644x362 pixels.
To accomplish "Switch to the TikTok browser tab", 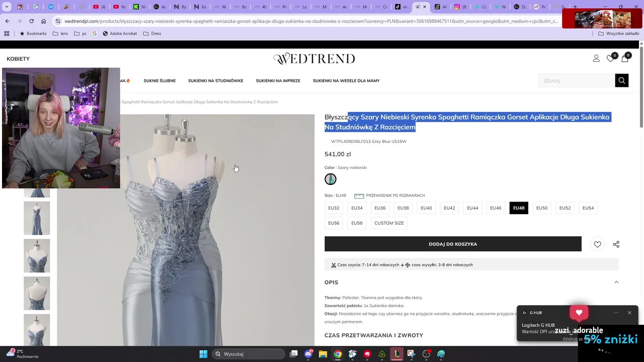I will point(401,7).
